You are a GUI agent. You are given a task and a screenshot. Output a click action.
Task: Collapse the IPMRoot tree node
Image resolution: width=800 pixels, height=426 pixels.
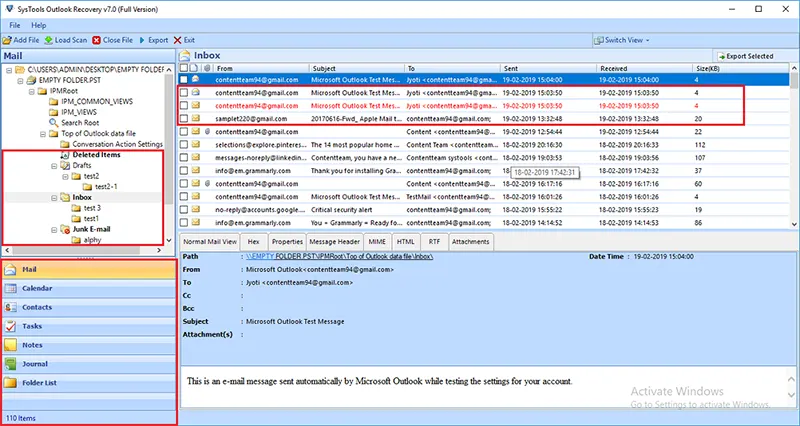click(32, 91)
